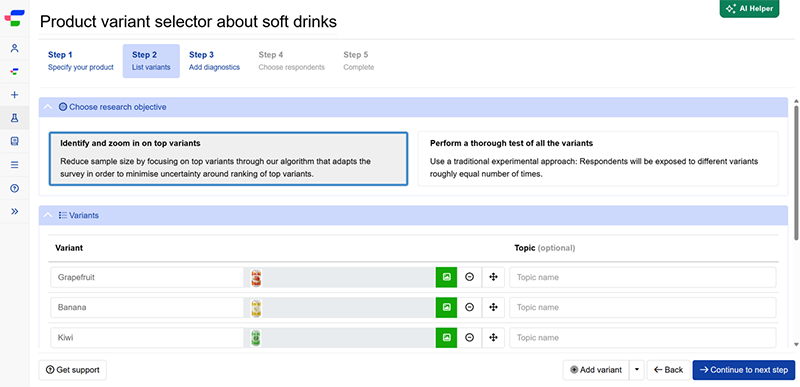
Task: Click Topic name field for Grapefruit
Action: coord(643,277)
